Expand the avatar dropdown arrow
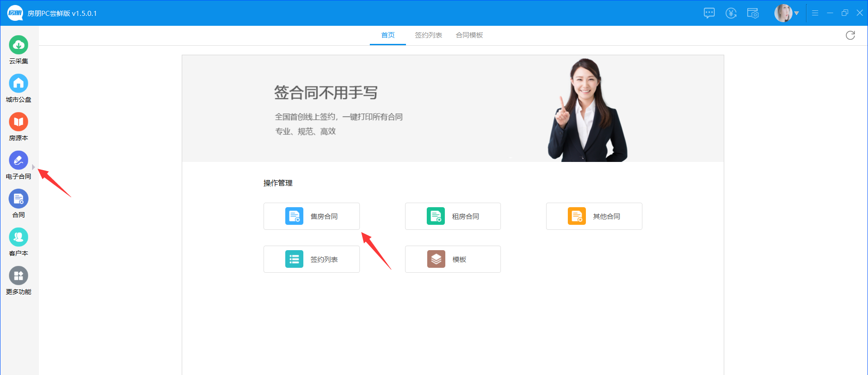The image size is (868, 375). (x=797, y=13)
